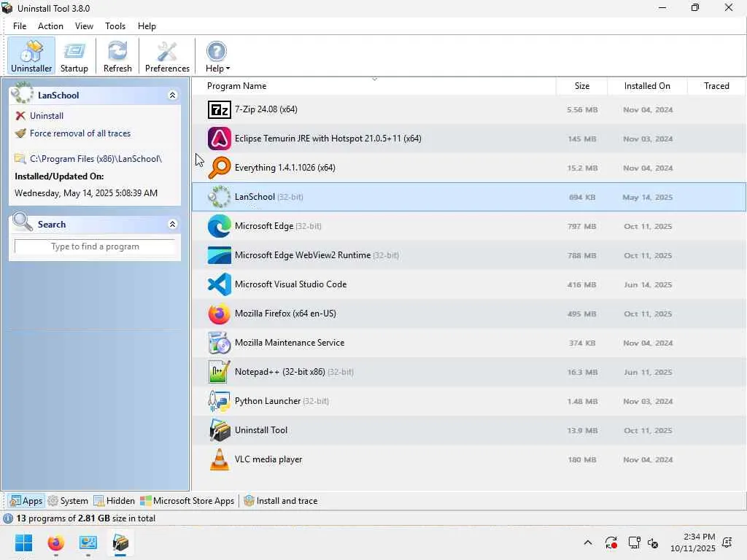Open the Tools menu
747x560 pixels.
pos(115,26)
